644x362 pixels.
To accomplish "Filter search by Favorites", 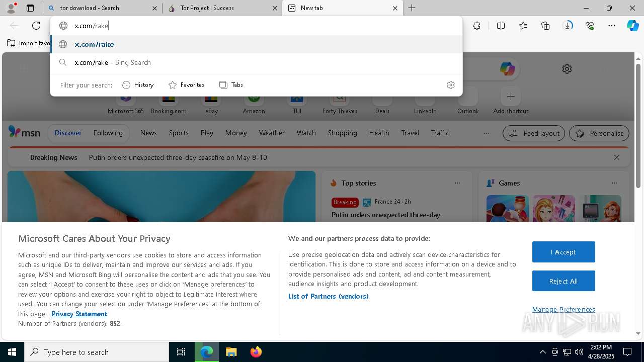I will pyautogui.click(x=186, y=85).
